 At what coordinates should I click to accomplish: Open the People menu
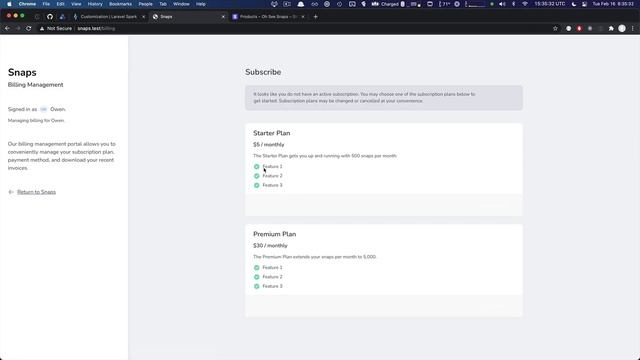pyautogui.click(x=145, y=4)
